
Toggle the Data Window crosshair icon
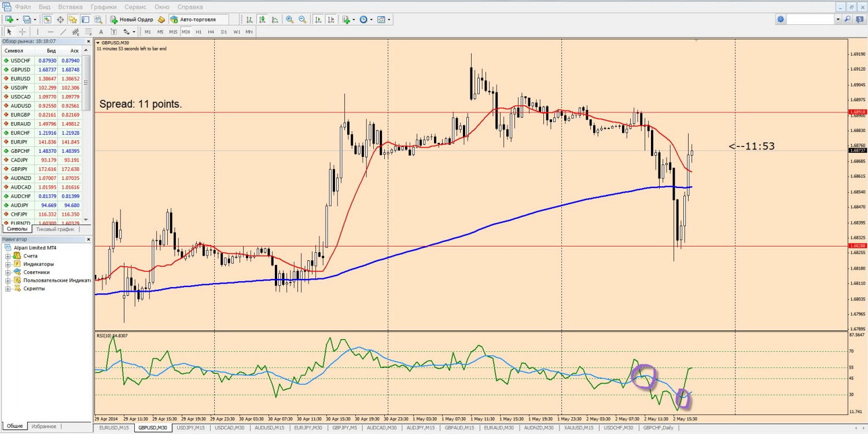(60, 19)
